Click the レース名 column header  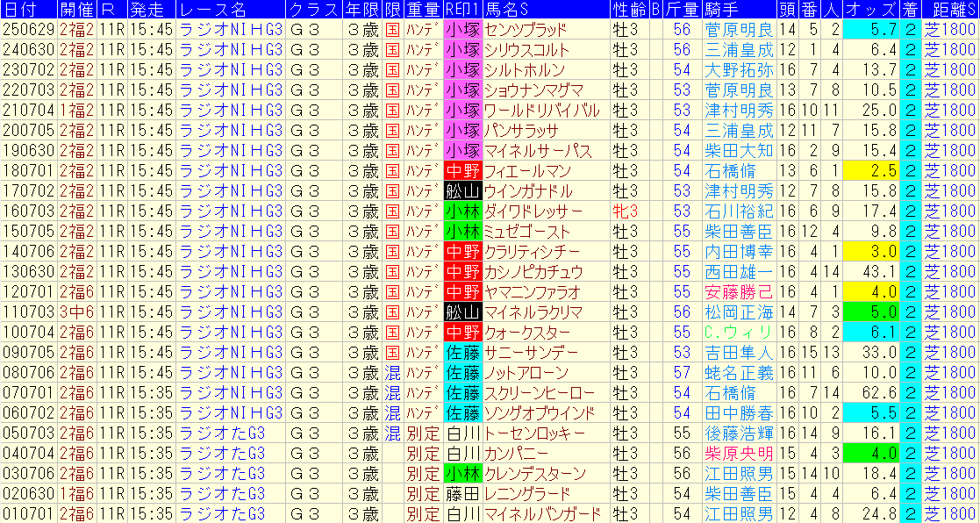(229, 9)
